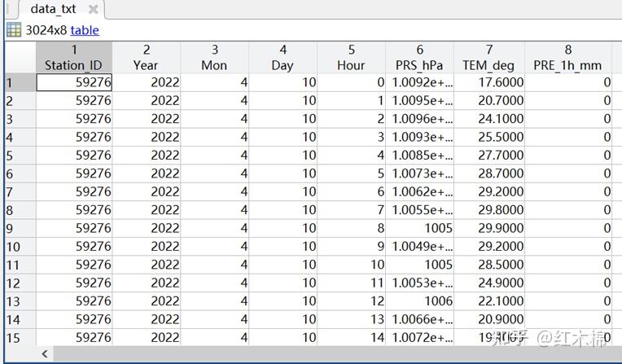Click PRS_hPa cell 1.0093e+...
622x364 pixels.
pos(420,138)
